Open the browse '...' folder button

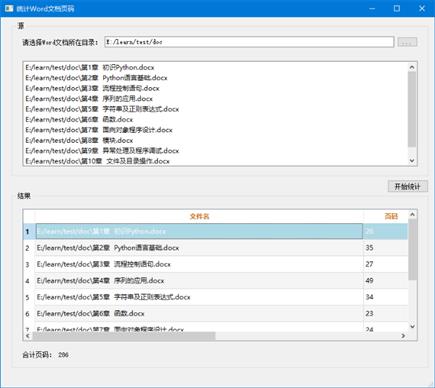coord(407,42)
